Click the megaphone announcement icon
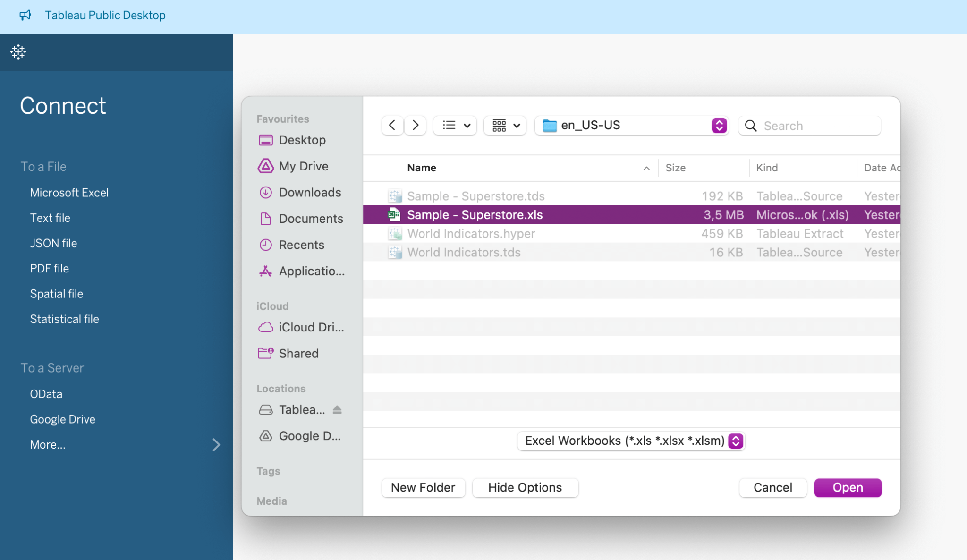The image size is (967, 560). point(25,15)
